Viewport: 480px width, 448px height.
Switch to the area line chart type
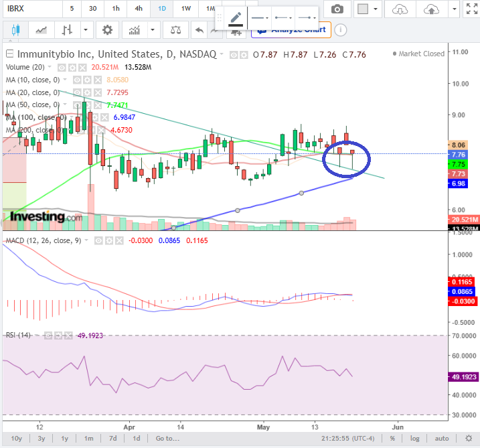[x=41, y=30]
